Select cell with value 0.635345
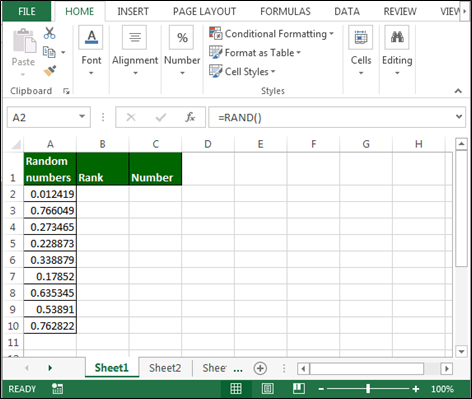Viewport: 472px width, 399px height. point(50,293)
